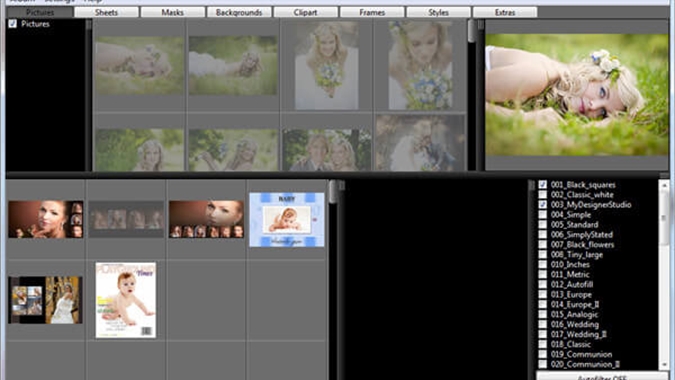This screenshot has width=675, height=380.
Task: Select the 016_Wedding label
Action: (x=575, y=324)
